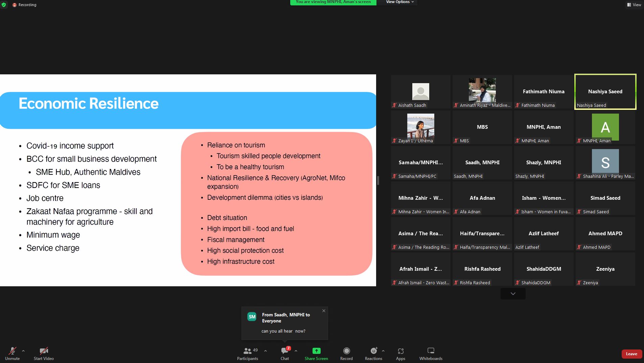Expand the arrow next to Participants
The width and height of the screenshot is (644, 363).
[x=266, y=351]
